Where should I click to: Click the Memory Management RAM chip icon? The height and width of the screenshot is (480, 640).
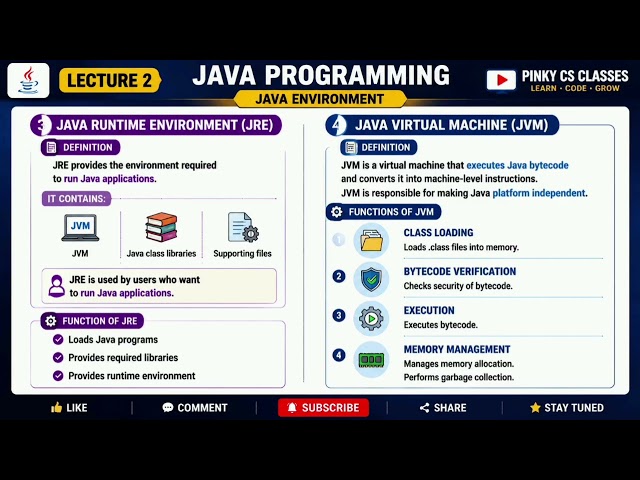click(x=371, y=359)
